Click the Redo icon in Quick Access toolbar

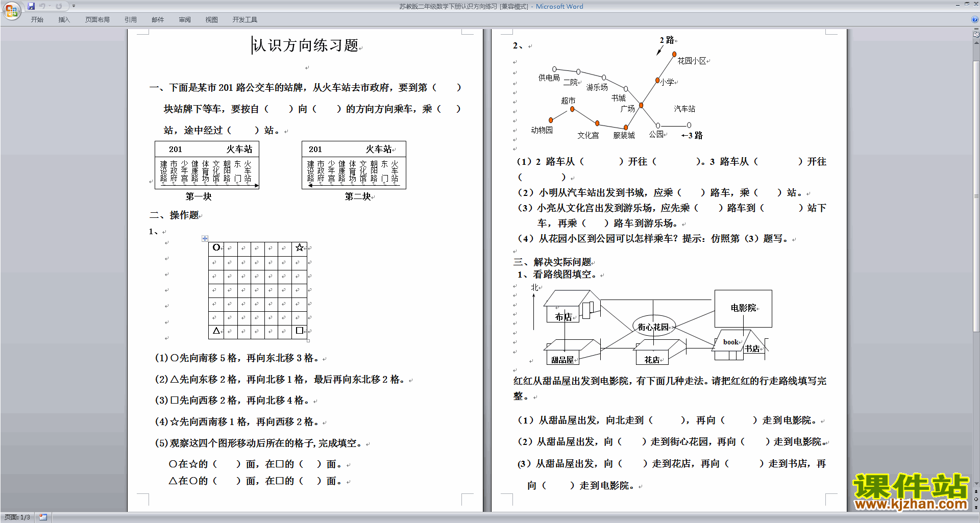pos(59,6)
